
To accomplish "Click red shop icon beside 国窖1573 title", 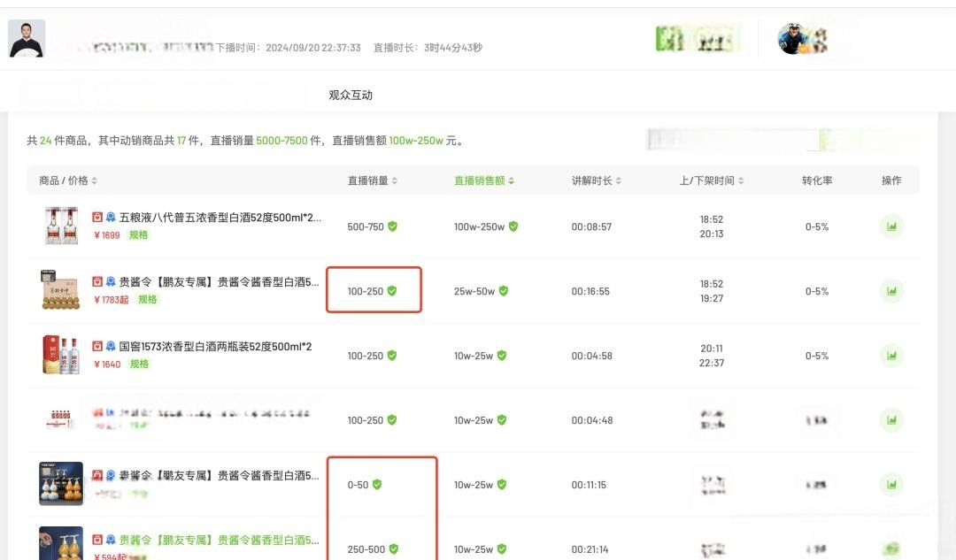I will click(97, 347).
